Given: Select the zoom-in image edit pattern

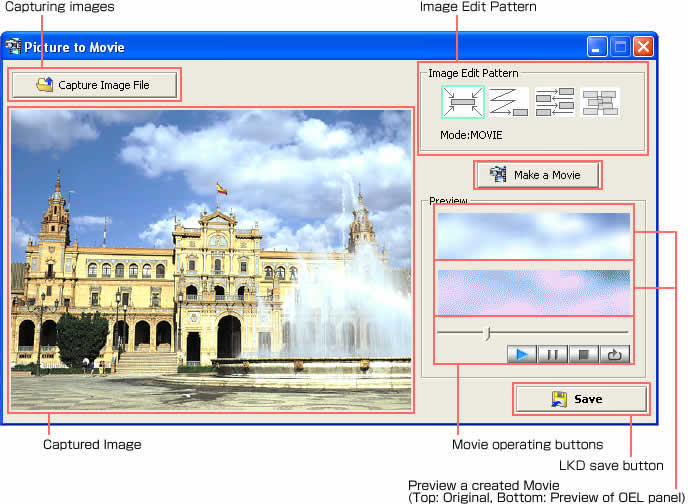Looking at the screenshot, I should point(462,103).
